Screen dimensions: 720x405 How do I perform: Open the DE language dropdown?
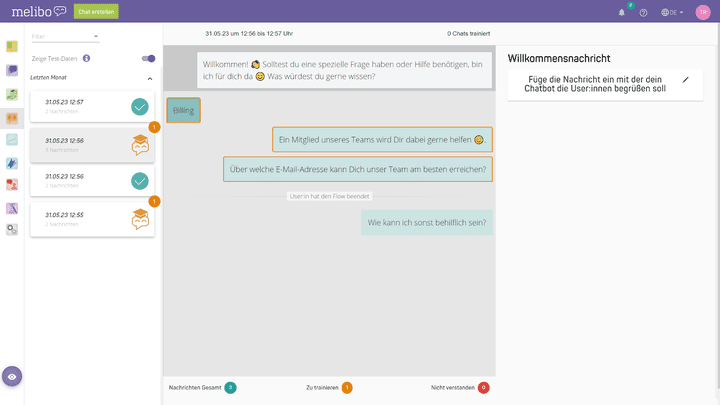673,12
